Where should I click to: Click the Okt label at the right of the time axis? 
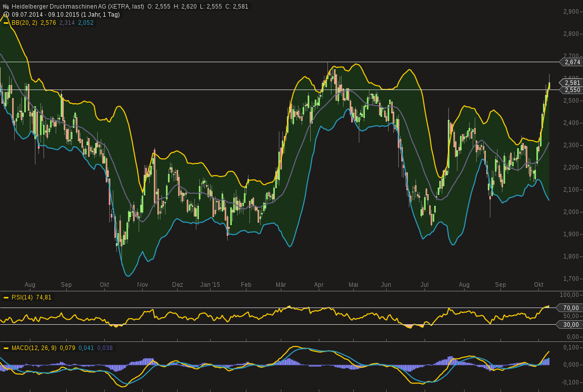tap(538, 285)
